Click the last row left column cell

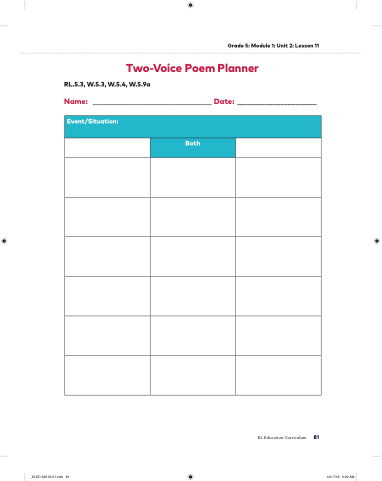pyautogui.click(x=107, y=375)
